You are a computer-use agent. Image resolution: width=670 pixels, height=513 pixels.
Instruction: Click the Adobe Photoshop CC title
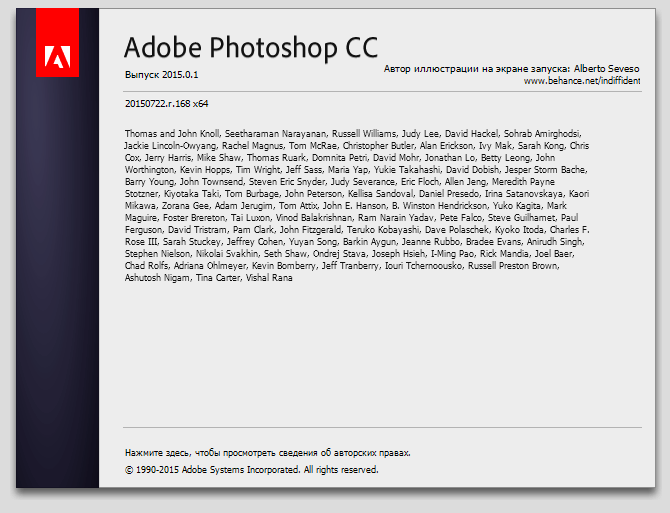click(x=251, y=47)
